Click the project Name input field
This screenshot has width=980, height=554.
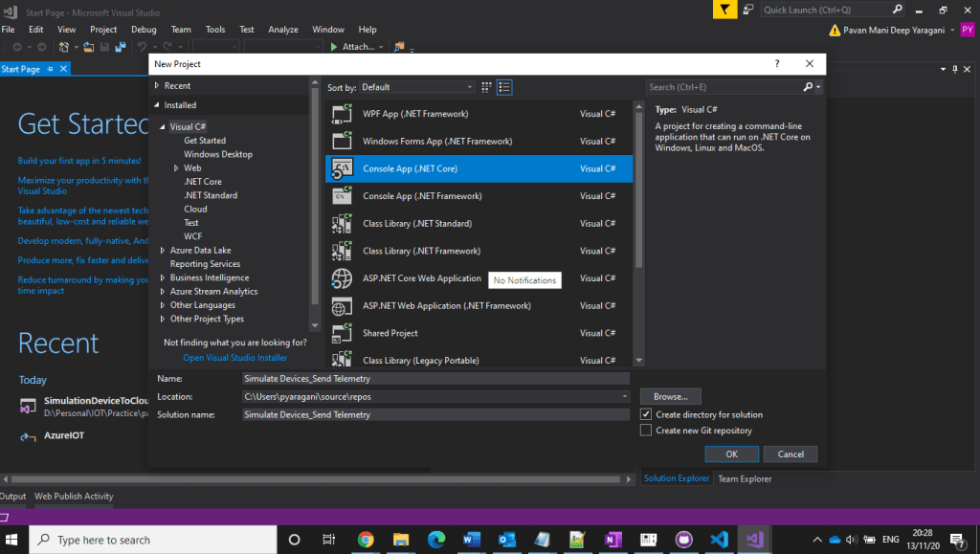tap(435, 379)
